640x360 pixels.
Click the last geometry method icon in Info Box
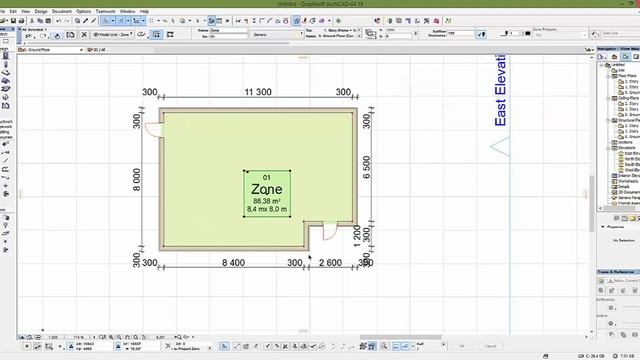coord(170,35)
